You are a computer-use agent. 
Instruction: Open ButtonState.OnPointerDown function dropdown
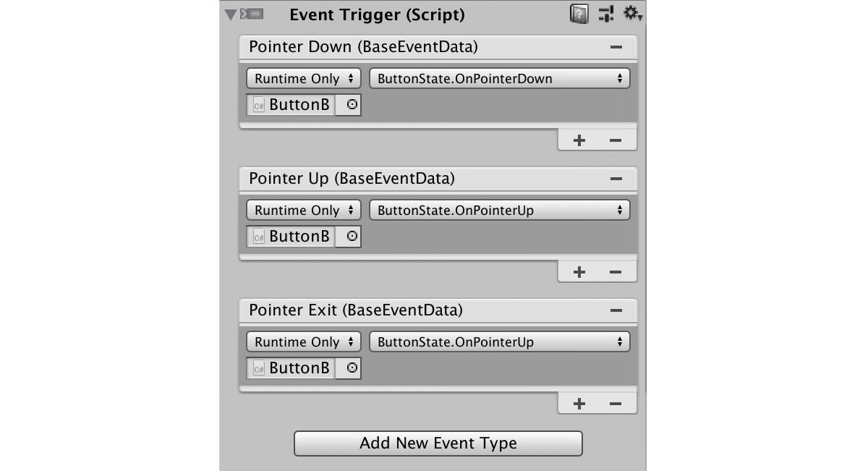[499, 79]
